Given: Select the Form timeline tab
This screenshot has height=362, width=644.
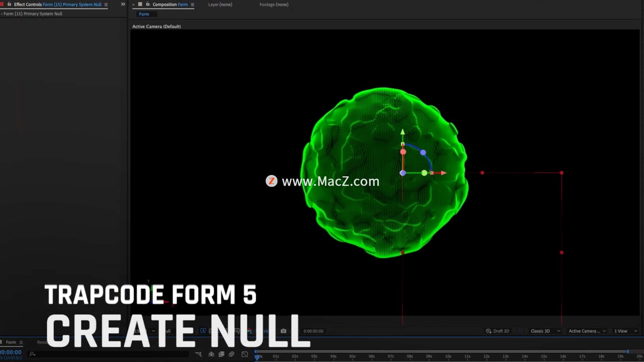Looking at the screenshot, I should point(11,342).
